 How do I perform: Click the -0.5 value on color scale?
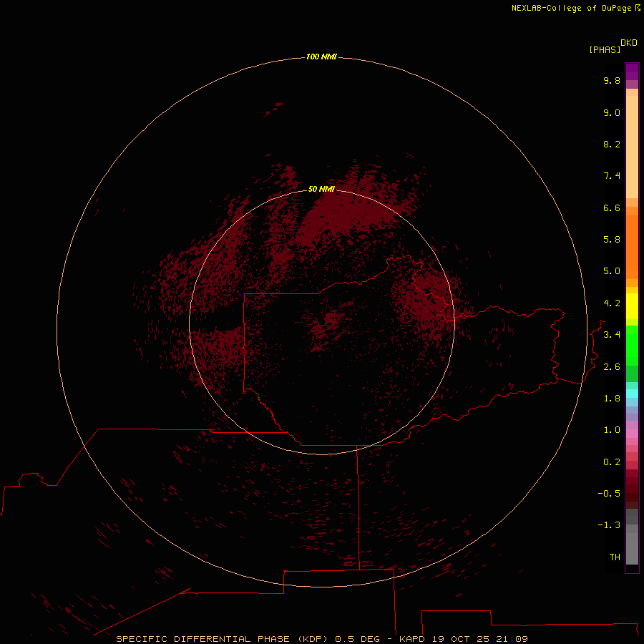click(609, 494)
